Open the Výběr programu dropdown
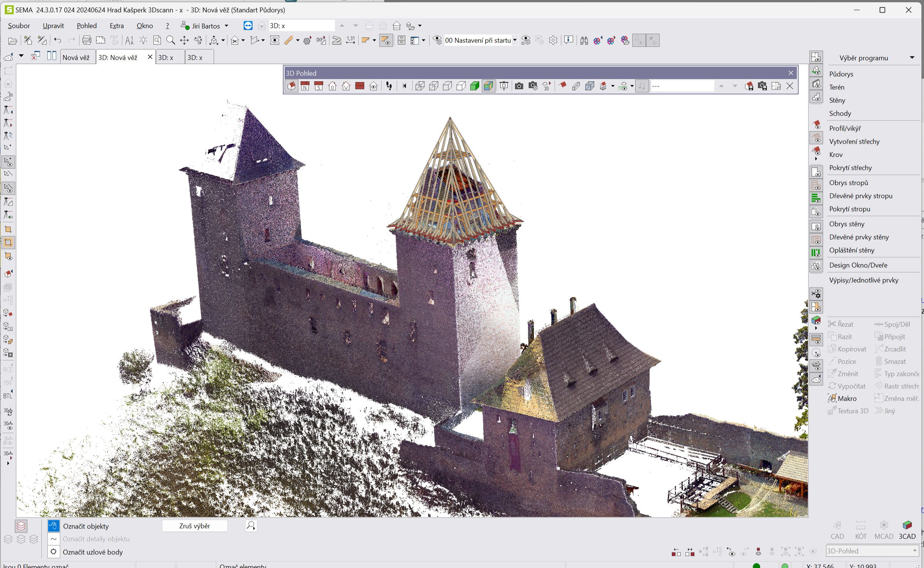This screenshot has width=924, height=568. tap(912, 58)
